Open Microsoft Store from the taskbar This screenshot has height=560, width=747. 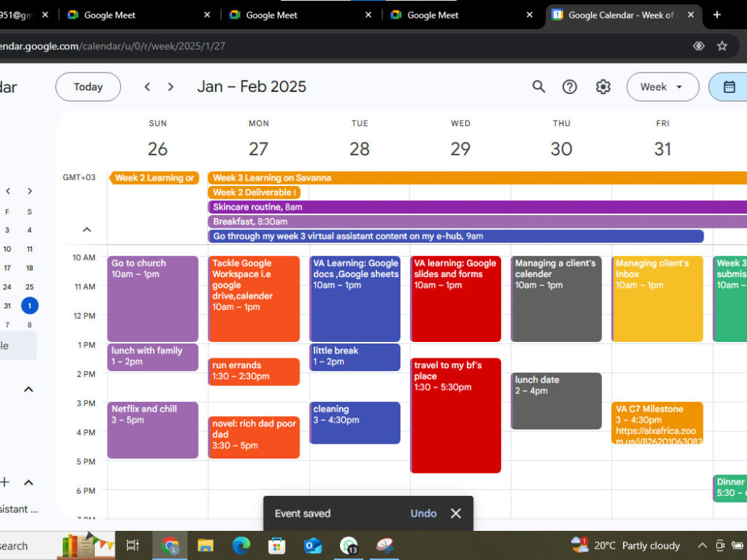277,546
